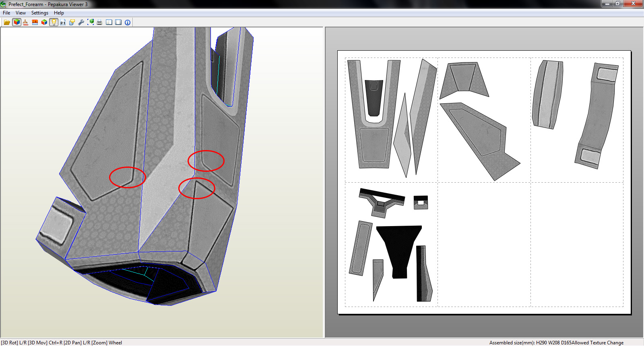The image size is (644, 346).
Task: Open the File menu
Action: [x=6, y=13]
